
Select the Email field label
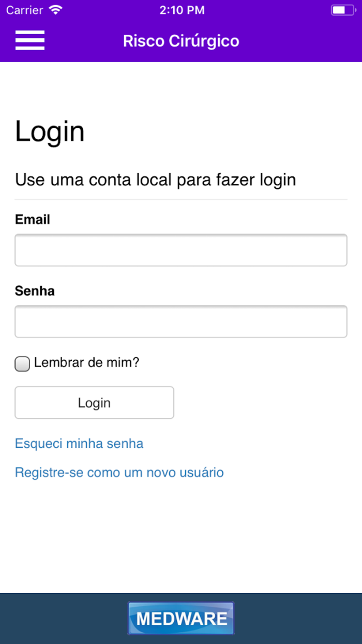tap(32, 219)
